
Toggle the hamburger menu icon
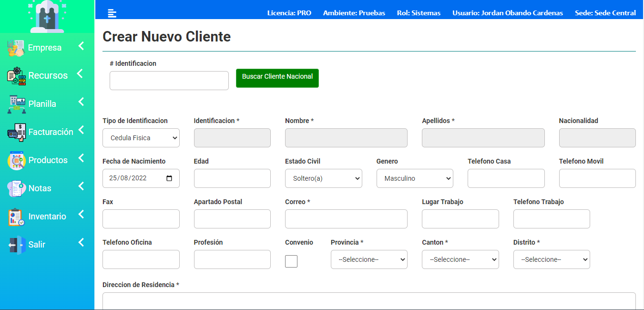[x=112, y=13]
